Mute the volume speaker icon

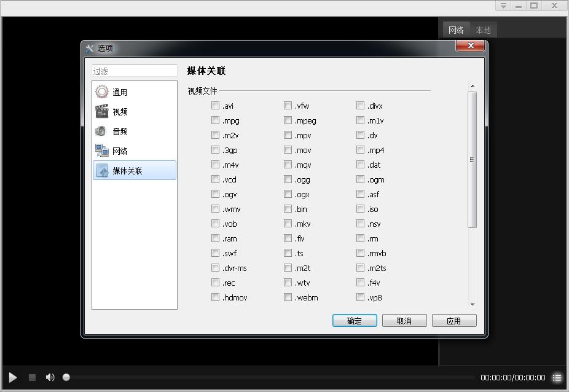50,377
